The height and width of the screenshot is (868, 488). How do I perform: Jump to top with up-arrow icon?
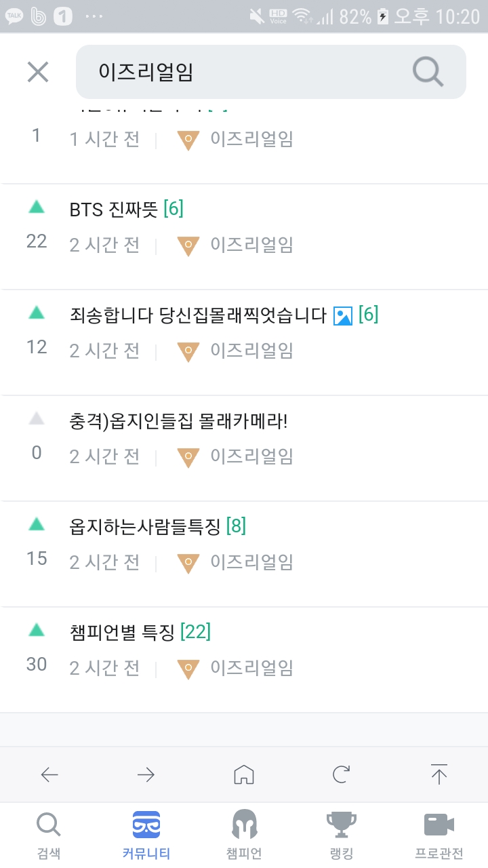439,774
